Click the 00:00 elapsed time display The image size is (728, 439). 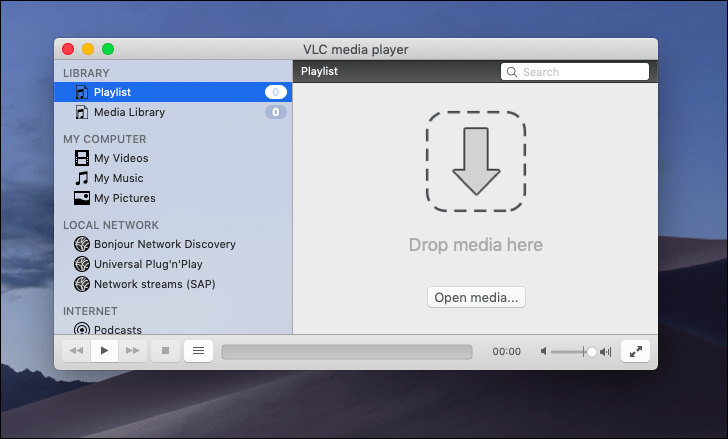(x=507, y=351)
